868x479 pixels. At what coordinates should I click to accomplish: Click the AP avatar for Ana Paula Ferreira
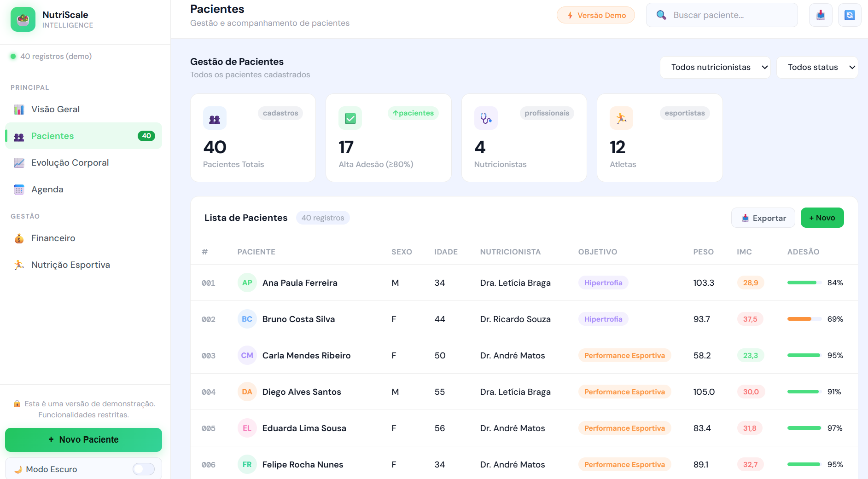247,283
